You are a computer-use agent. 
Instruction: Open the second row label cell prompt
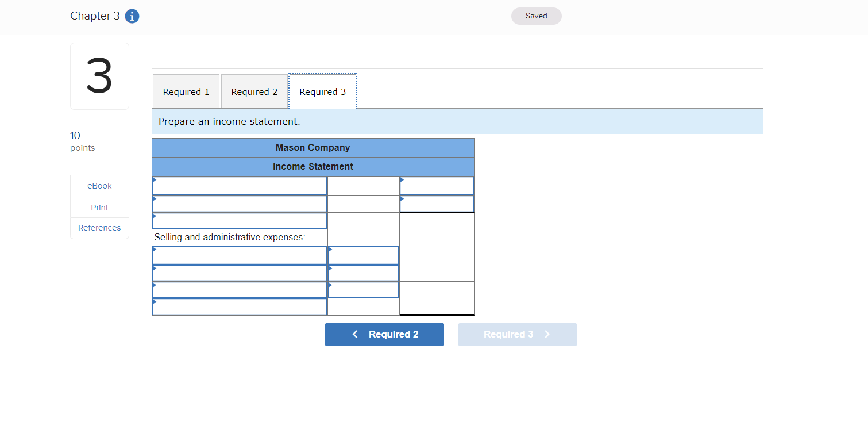(x=240, y=203)
